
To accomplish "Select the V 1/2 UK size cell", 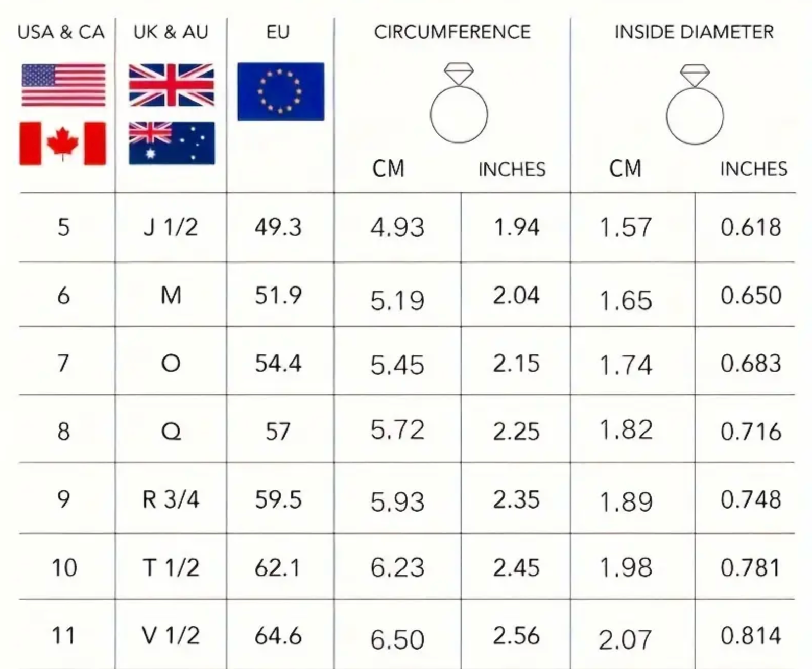I will [x=171, y=636].
